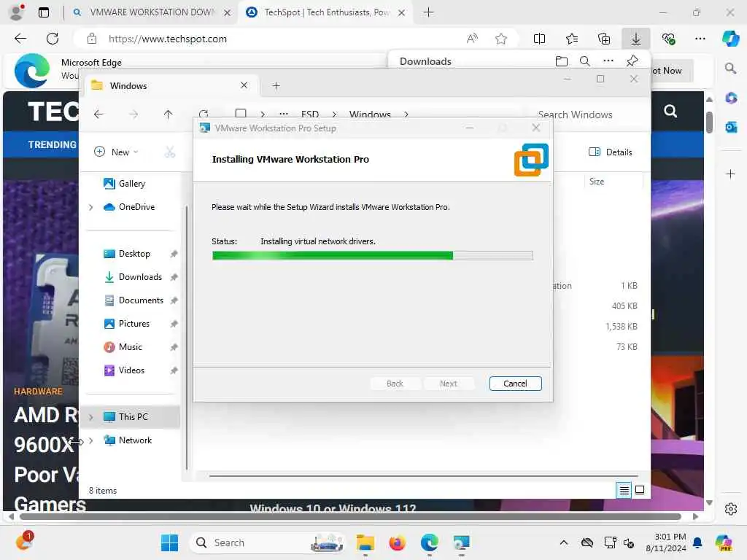Open more options in Downloads panel
Screen dimensions: 747x560
pyautogui.click(x=608, y=61)
